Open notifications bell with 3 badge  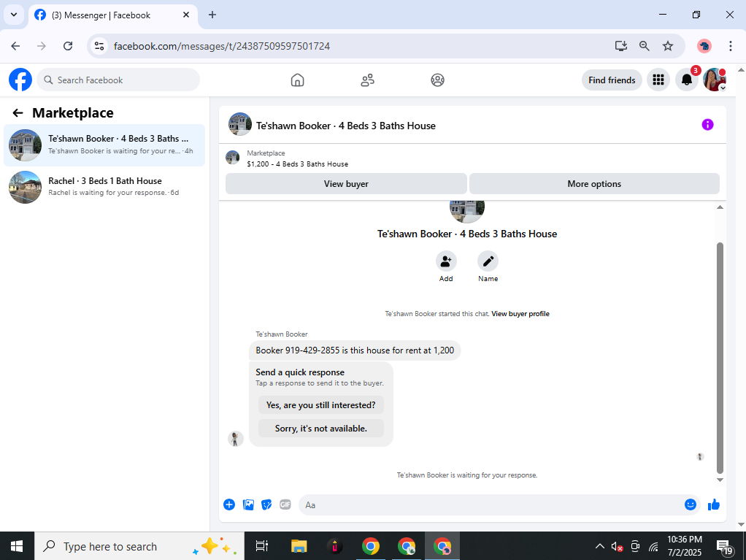687,80
